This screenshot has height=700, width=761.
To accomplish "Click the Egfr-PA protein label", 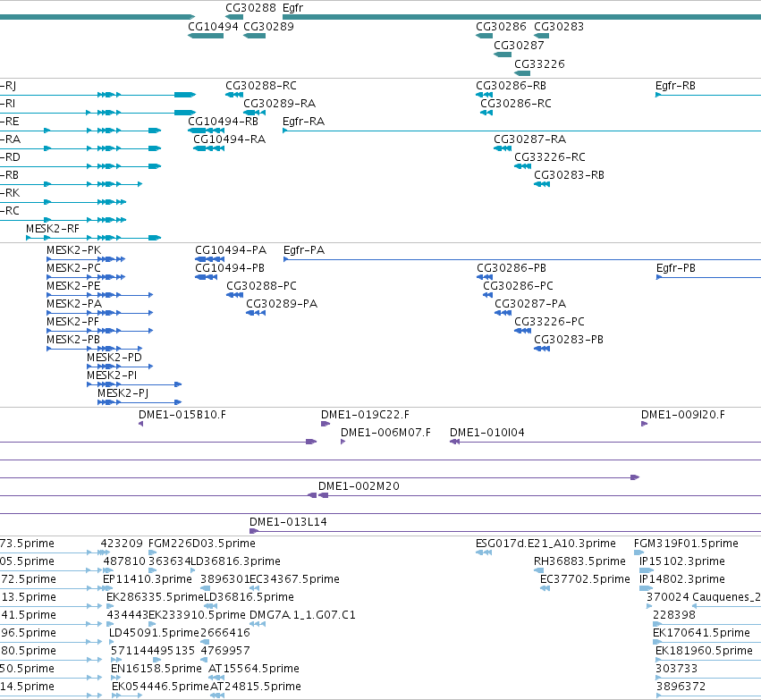I will (304, 250).
